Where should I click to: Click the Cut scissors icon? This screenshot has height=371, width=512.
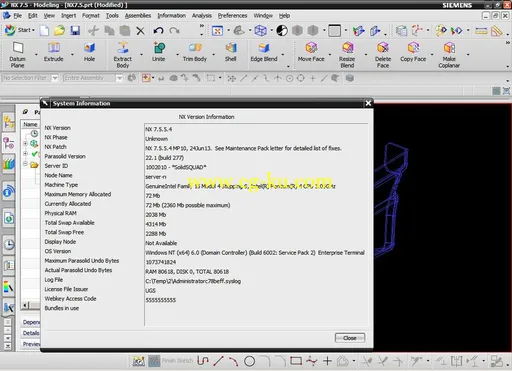93,31
